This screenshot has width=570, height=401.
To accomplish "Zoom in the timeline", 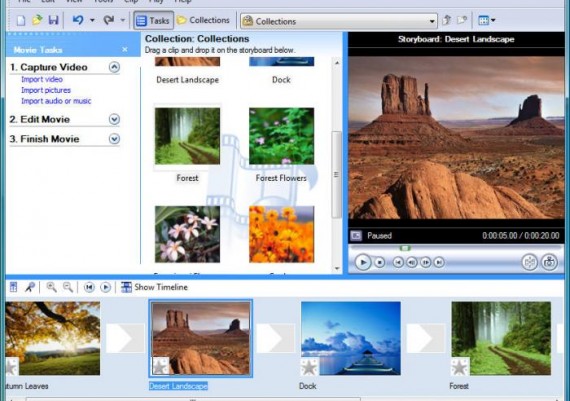I will (x=51, y=287).
